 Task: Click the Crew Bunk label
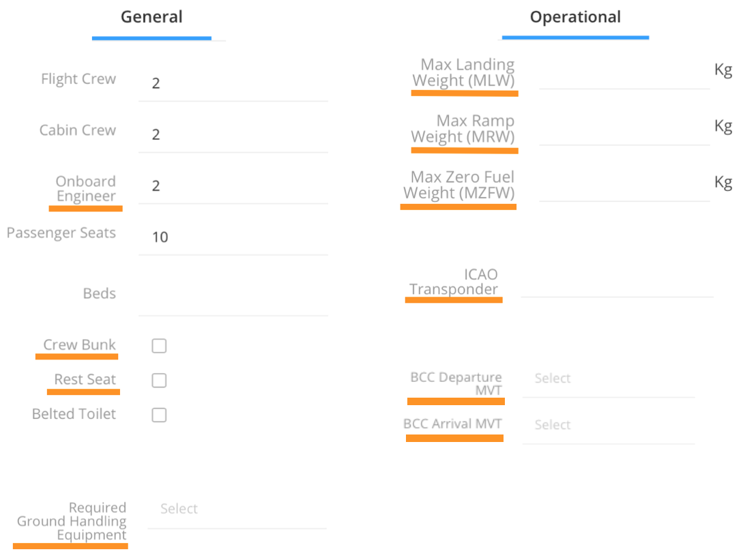pos(79,345)
